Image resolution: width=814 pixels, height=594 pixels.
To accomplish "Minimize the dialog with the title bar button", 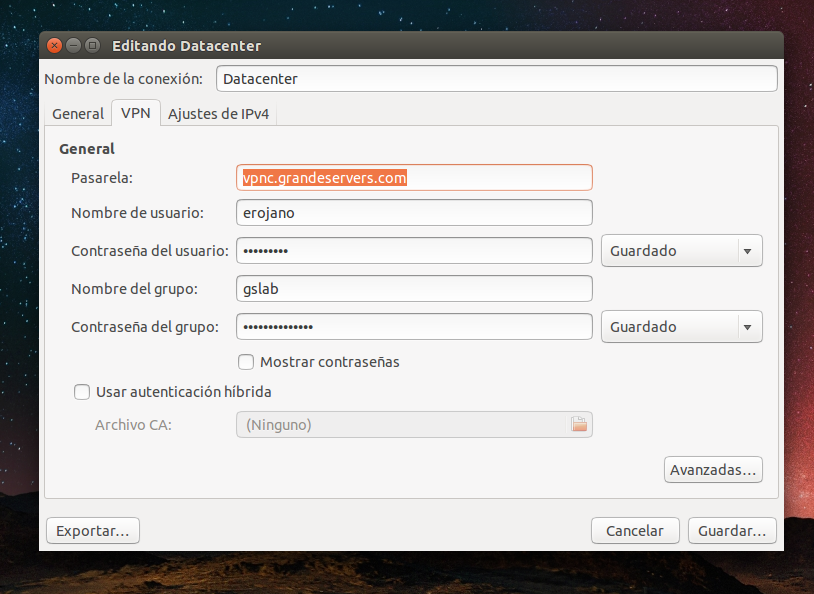I will 73,46.
